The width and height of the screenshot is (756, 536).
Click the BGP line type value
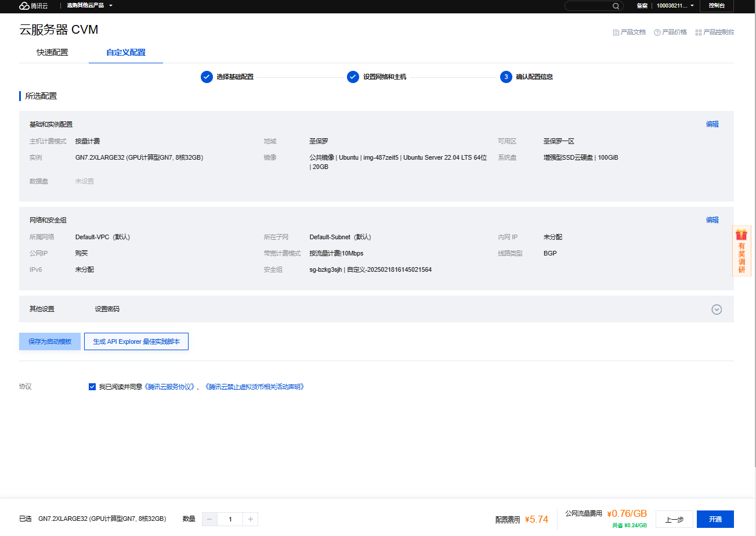(550, 253)
